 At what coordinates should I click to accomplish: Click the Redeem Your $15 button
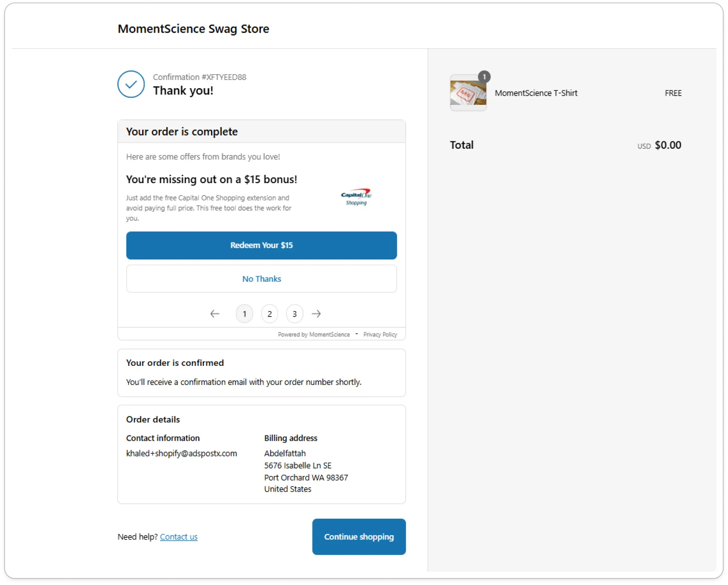pyautogui.click(x=262, y=245)
